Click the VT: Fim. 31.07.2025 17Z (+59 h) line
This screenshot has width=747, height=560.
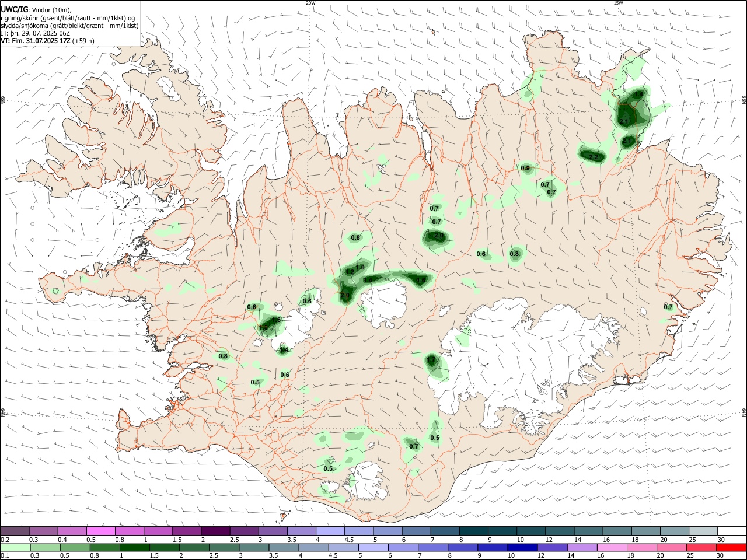pos(47,41)
